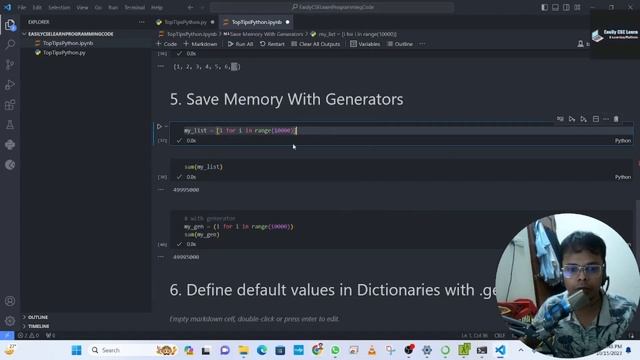Open remote window status bar button
This screenshot has width=640, height=360.
[x=7, y=336]
